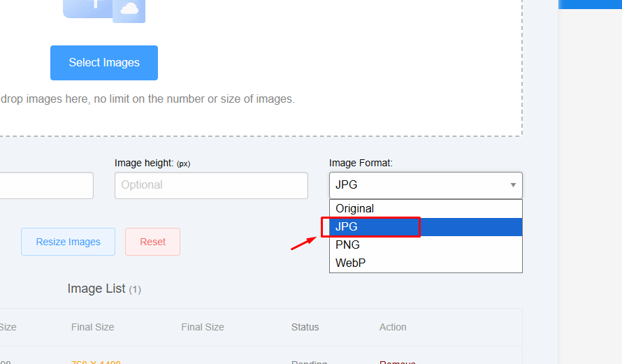Click the Status column header

point(305,327)
